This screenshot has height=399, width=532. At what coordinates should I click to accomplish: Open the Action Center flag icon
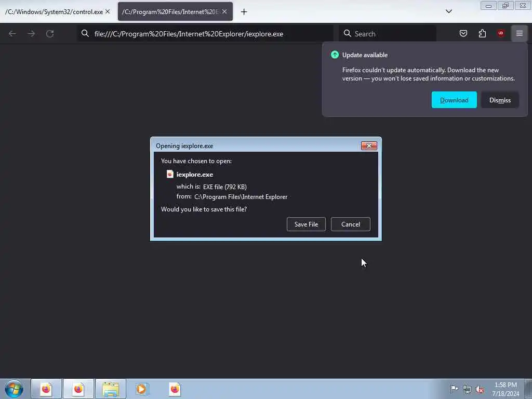(454, 389)
